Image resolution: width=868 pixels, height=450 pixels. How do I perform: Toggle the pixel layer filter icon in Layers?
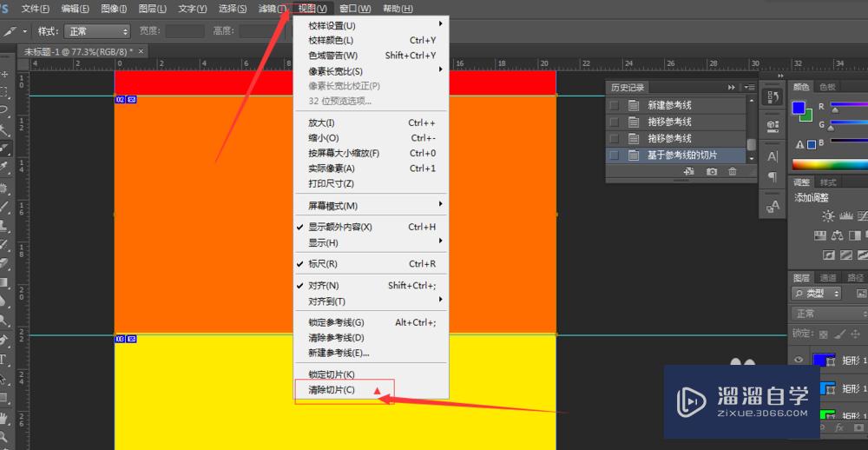point(861,293)
